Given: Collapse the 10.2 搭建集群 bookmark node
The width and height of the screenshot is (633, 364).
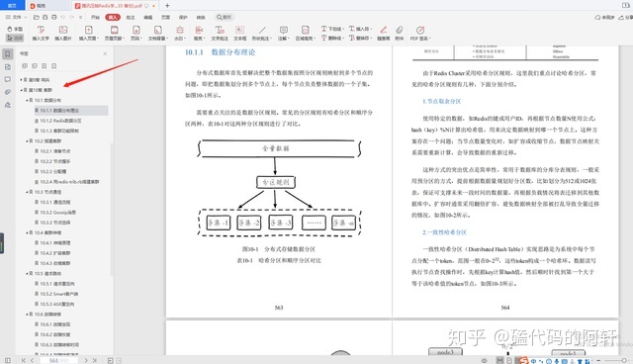Looking at the screenshot, I should point(27,140).
